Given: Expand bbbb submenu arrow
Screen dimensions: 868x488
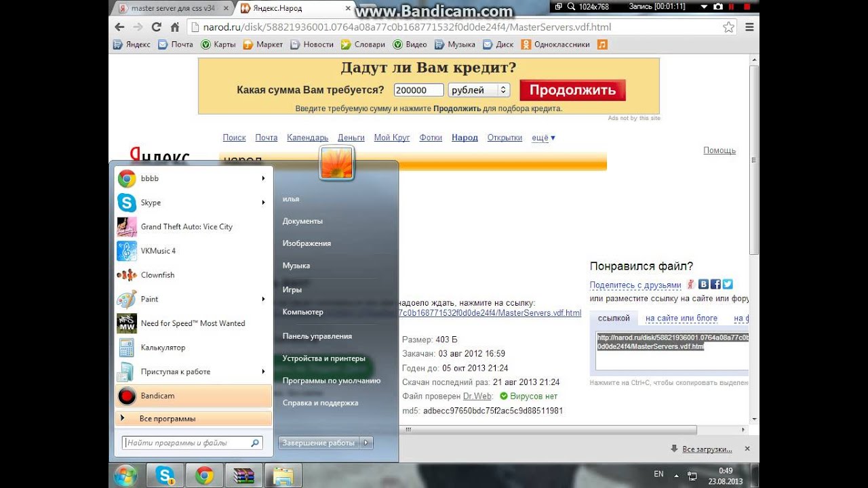Looking at the screenshot, I should coord(263,178).
